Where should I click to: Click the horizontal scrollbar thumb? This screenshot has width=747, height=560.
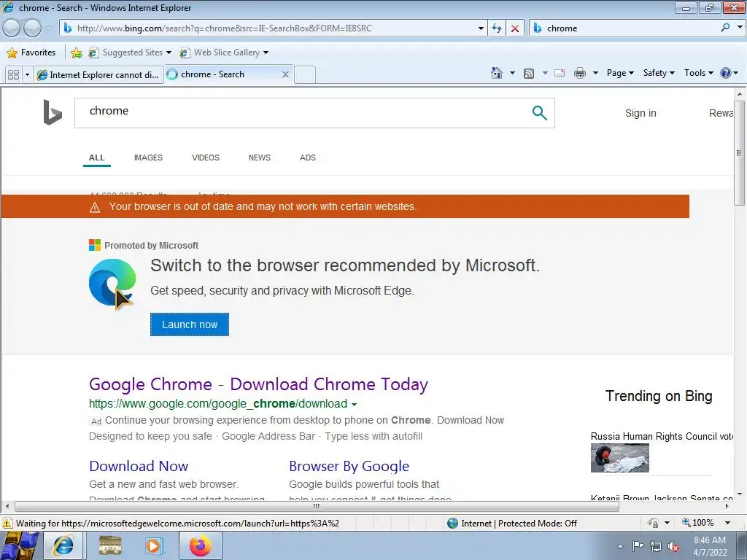(x=317, y=506)
